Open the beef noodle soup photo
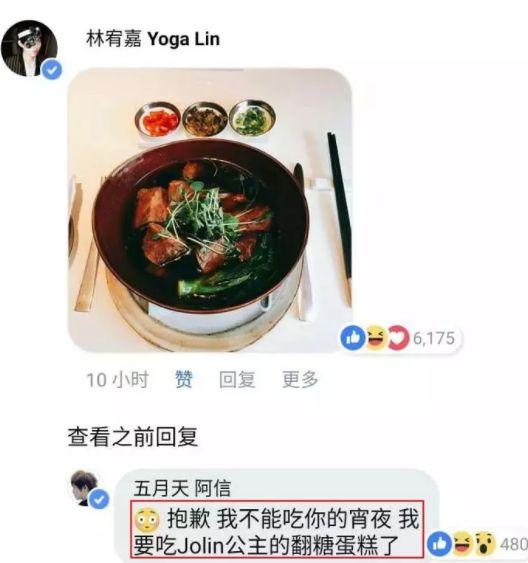The height and width of the screenshot is (563, 528). pos(210,210)
